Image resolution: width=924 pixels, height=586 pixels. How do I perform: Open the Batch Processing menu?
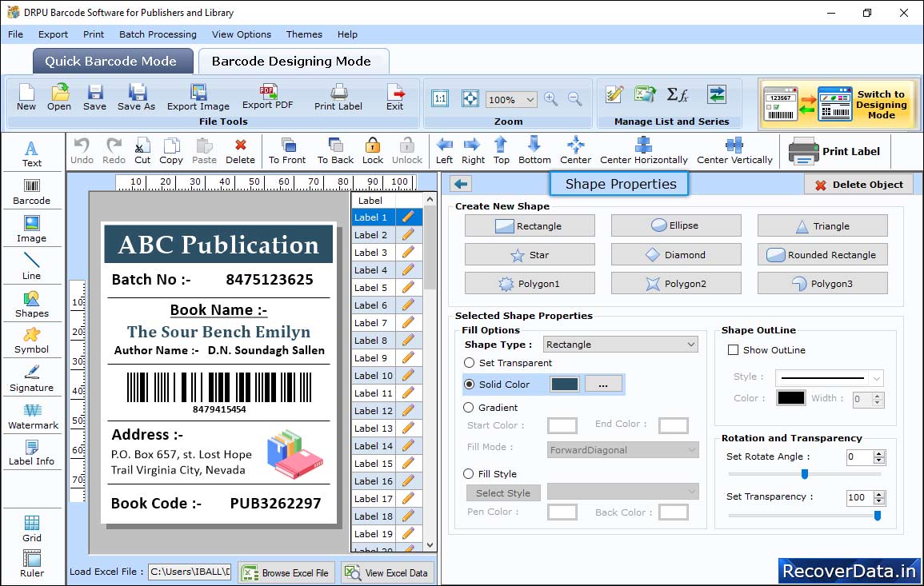coord(158,34)
